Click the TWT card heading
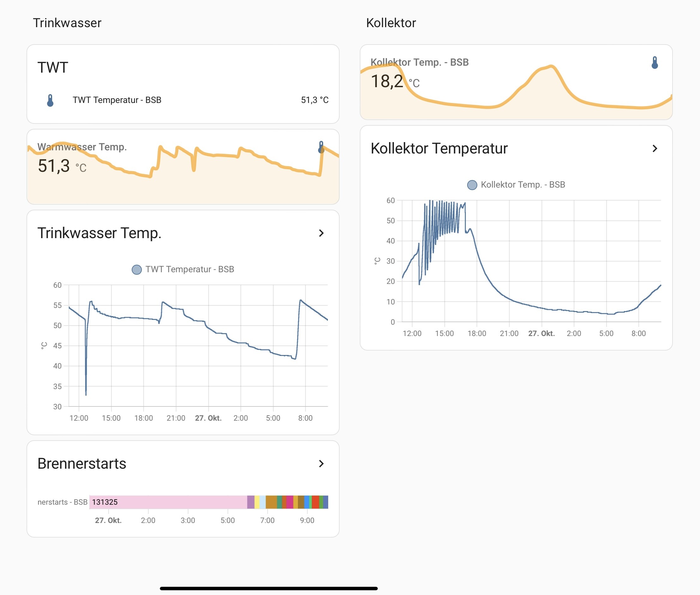 click(53, 68)
